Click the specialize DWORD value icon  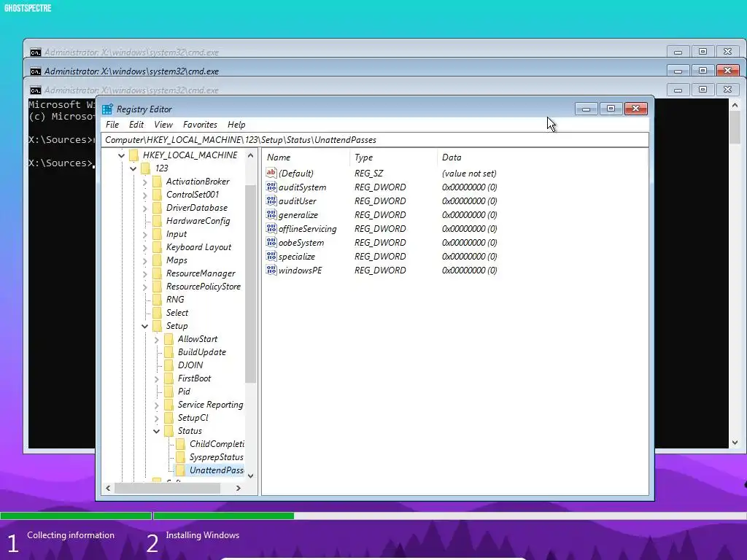point(271,256)
